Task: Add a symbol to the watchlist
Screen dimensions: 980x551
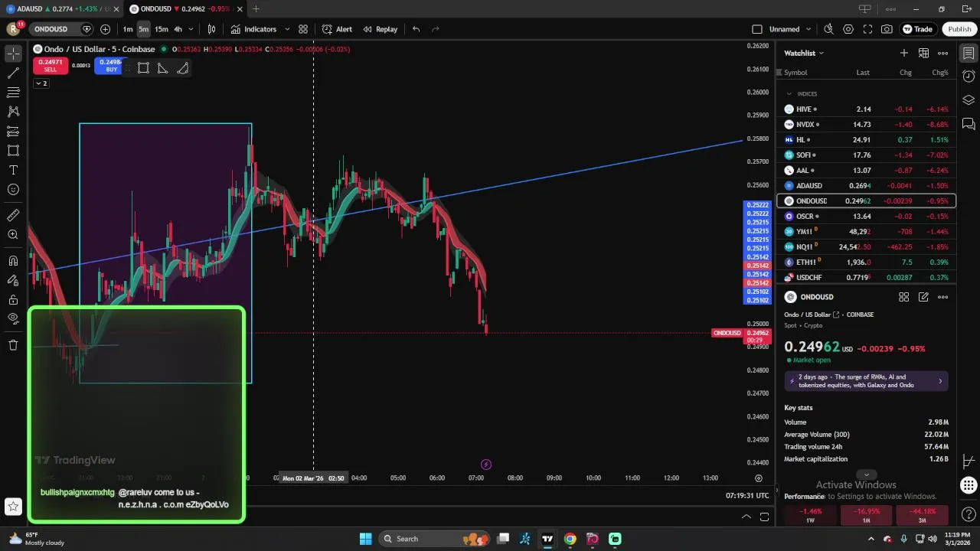Action: click(x=904, y=53)
